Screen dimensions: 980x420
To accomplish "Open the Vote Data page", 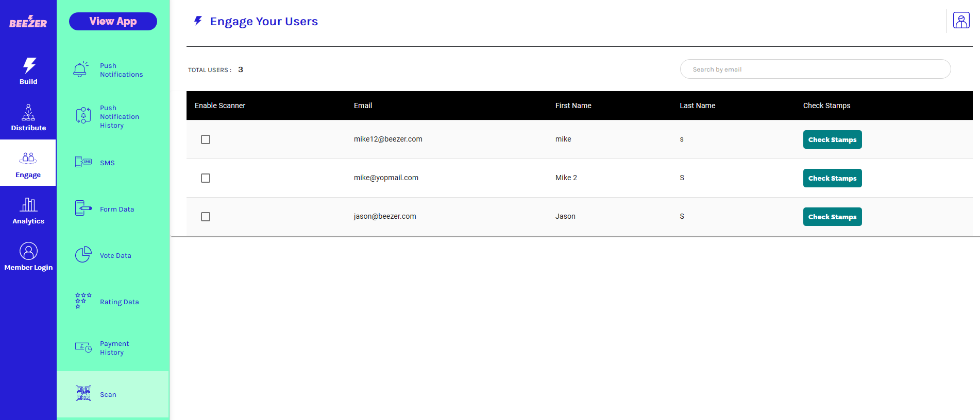I will point(115,255).
